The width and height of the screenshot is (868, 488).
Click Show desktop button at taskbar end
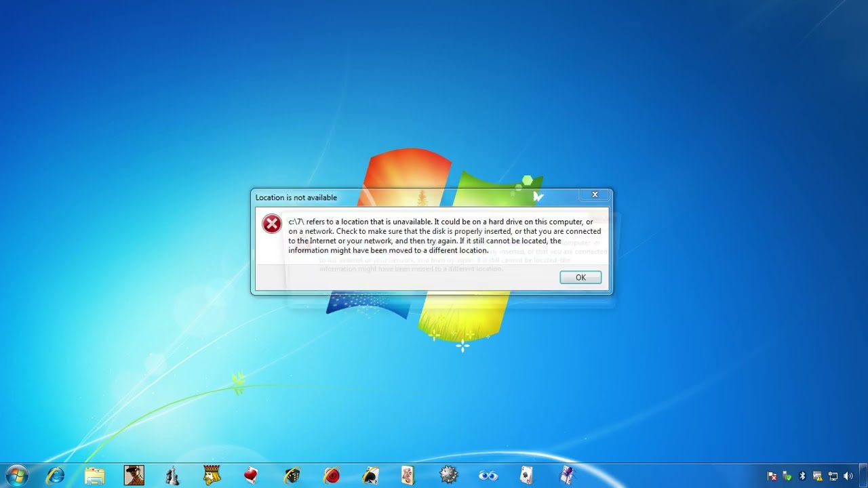pos(863,476)
